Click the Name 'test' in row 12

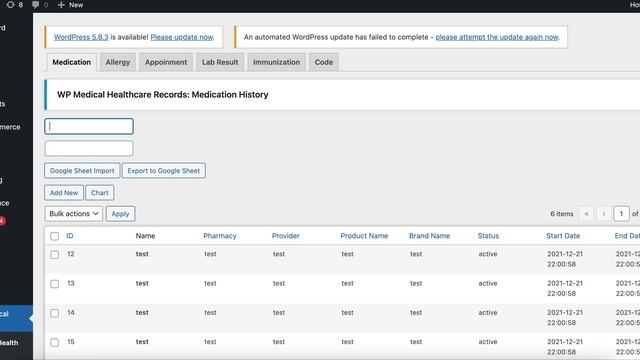142,254
